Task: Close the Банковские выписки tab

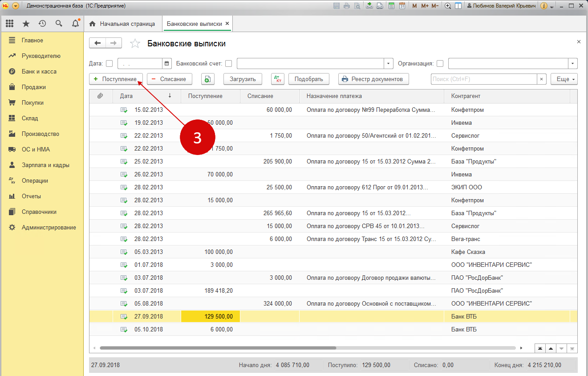Action: point(227,24)
